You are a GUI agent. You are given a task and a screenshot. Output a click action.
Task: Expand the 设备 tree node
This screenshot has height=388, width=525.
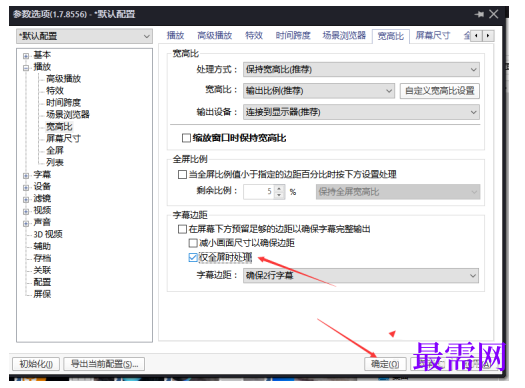pyautogui.click(x=26, y=187)
